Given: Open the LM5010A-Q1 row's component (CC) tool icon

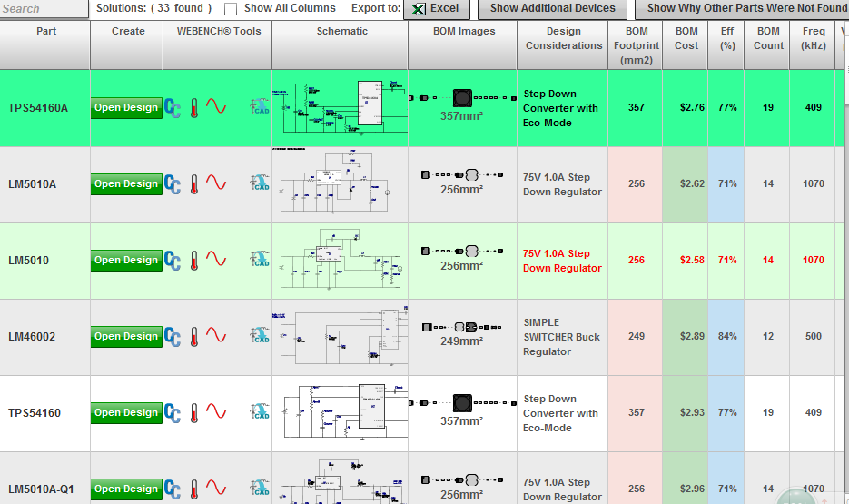Looking at the screenshot, I should tap(173, 489).
